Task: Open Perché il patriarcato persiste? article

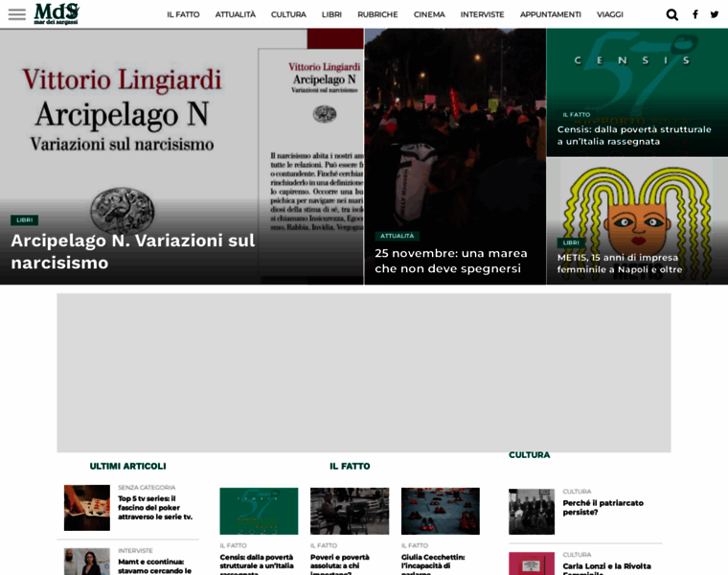Action: tap(603, 508)
